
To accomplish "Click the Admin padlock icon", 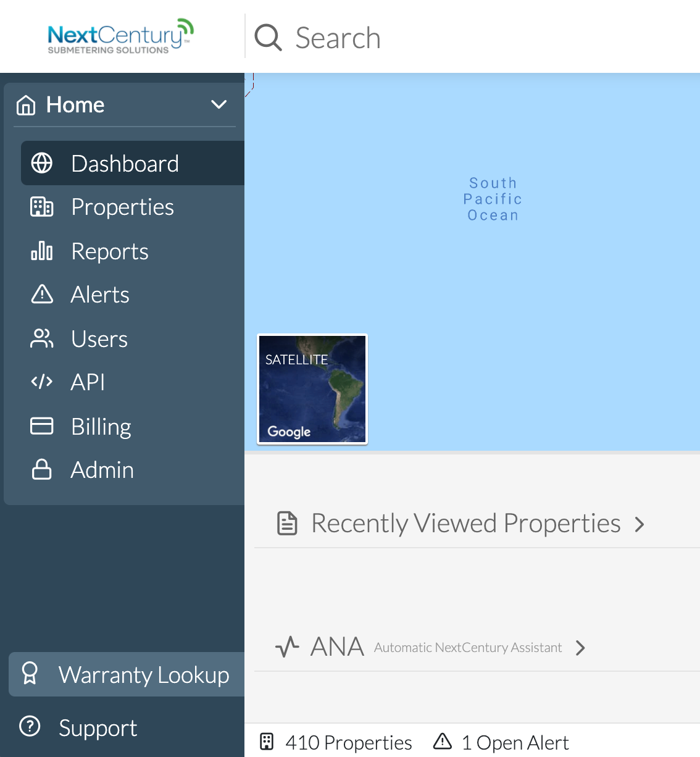I will tap(42, 469).
